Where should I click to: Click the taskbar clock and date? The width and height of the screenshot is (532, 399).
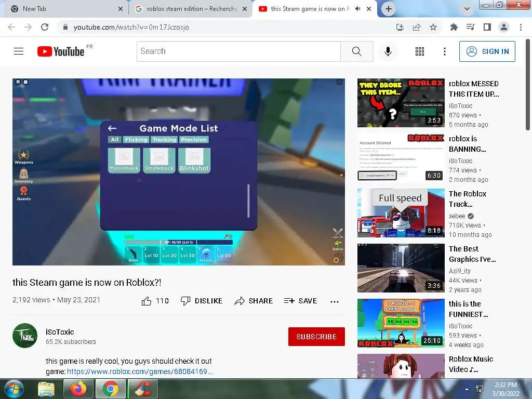click(x=506, y=389)
